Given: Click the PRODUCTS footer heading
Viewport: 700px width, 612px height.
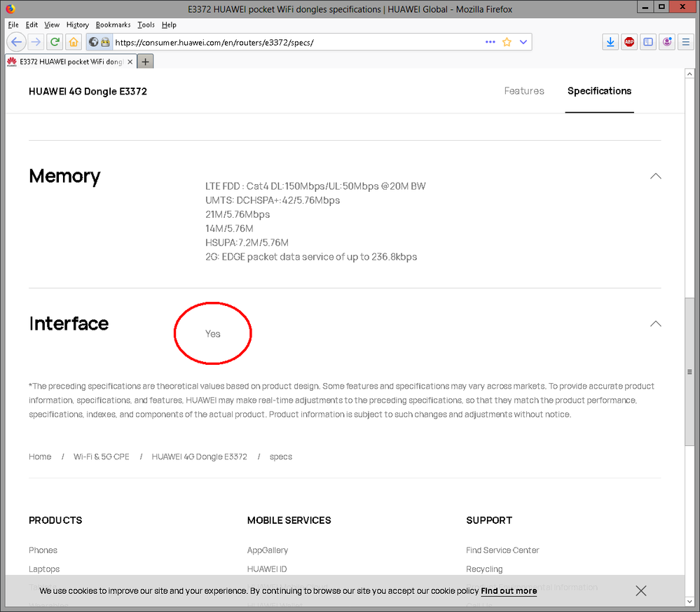Looking at the screenshot, I should point(55,520).
